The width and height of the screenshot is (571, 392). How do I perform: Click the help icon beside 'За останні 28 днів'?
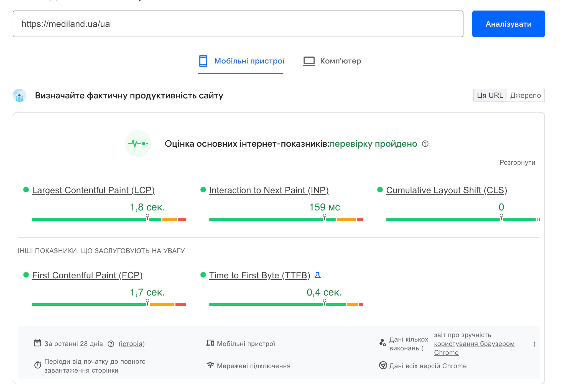coord(111,344)
